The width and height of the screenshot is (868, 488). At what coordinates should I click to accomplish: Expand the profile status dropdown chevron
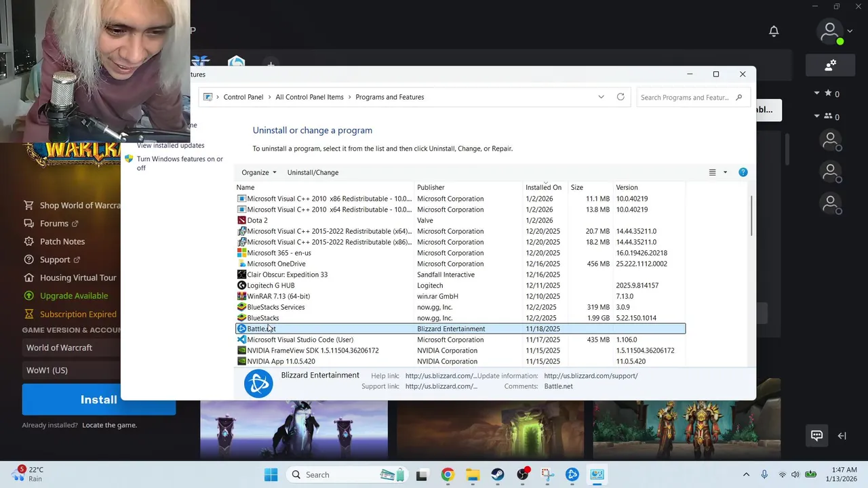[x=850, y=31]
